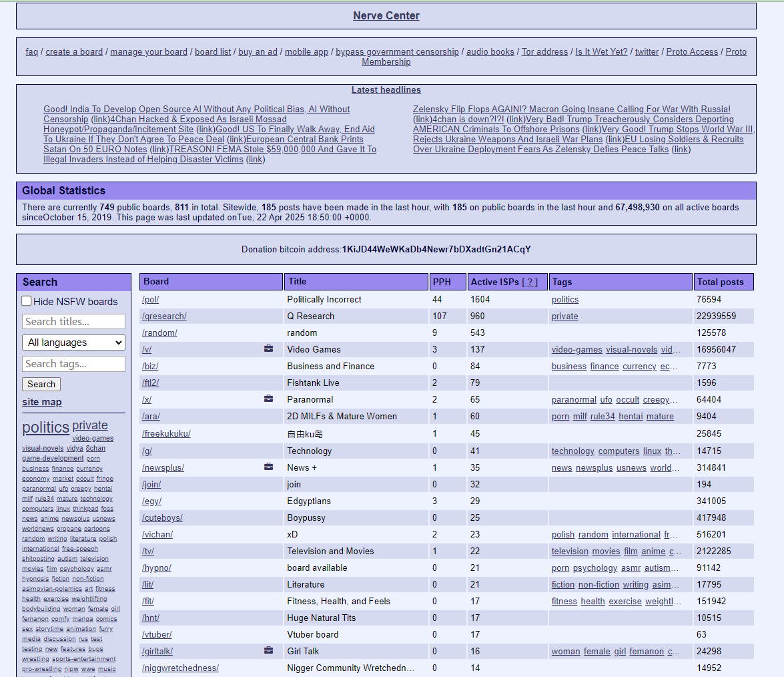Click the television tag in the /tv/ row
Screen dimensions: 784x677
(x=570, y=551)
